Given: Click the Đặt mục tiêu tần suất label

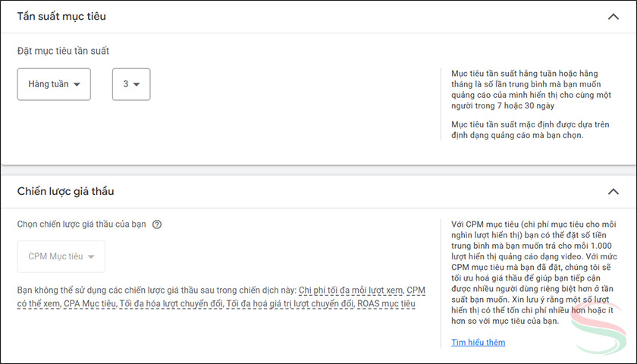Looking at the screenshot, I should 63,51.
